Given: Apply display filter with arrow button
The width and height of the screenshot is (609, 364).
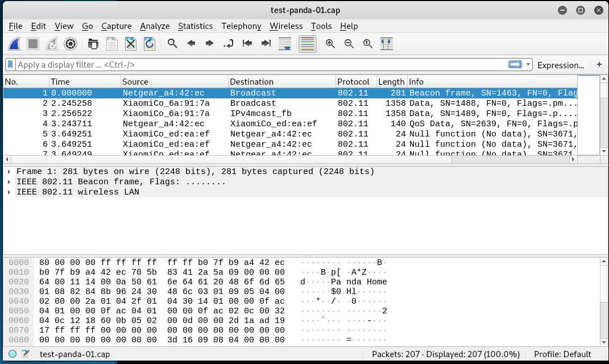Looking at the screenshot, I should [515, 64].
